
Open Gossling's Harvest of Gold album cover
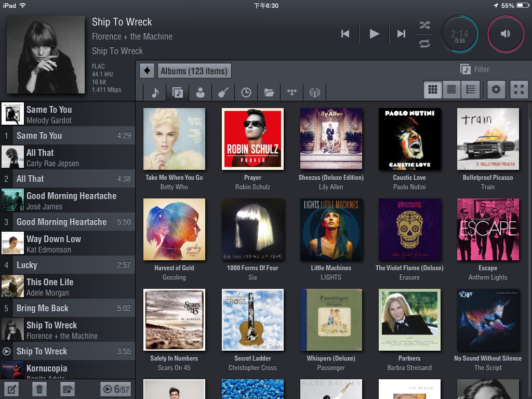(x=174, y=229)
